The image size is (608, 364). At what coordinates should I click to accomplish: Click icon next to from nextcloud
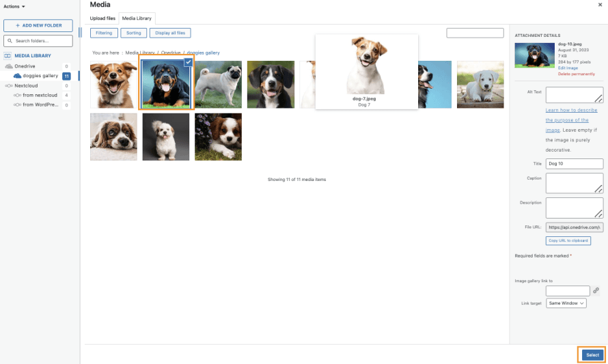[x=17, y=95]
